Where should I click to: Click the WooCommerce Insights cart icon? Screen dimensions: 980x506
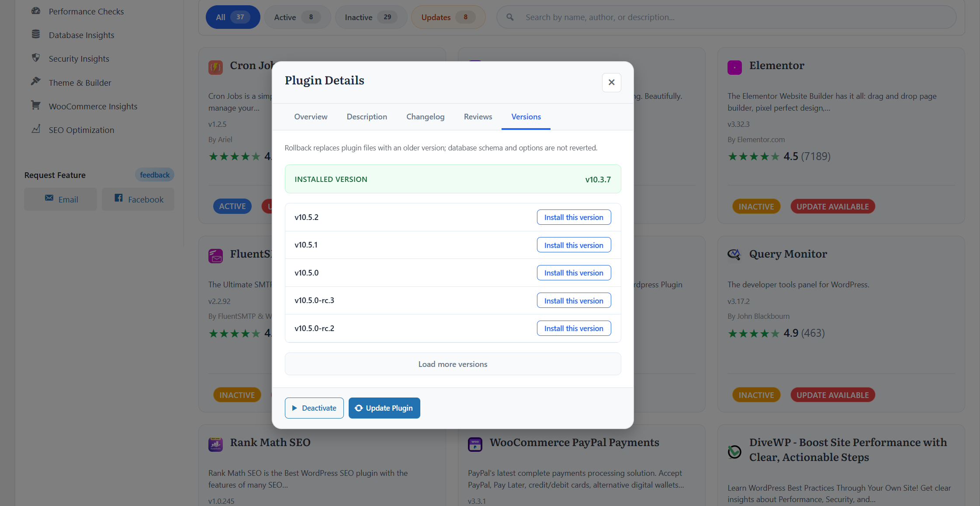(36, 105)
